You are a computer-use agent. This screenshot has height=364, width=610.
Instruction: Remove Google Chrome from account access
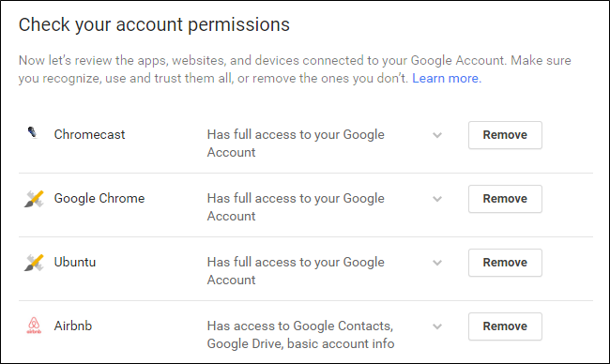[505, 199]
